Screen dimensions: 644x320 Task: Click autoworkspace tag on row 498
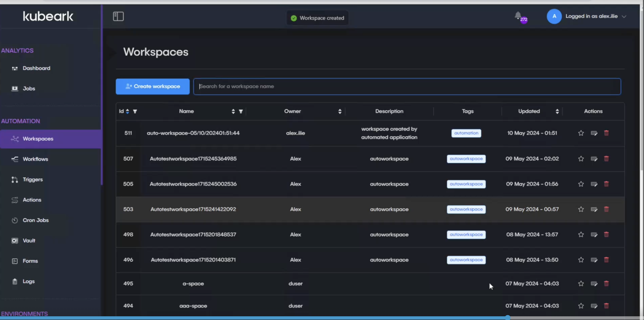coord(466,235)
